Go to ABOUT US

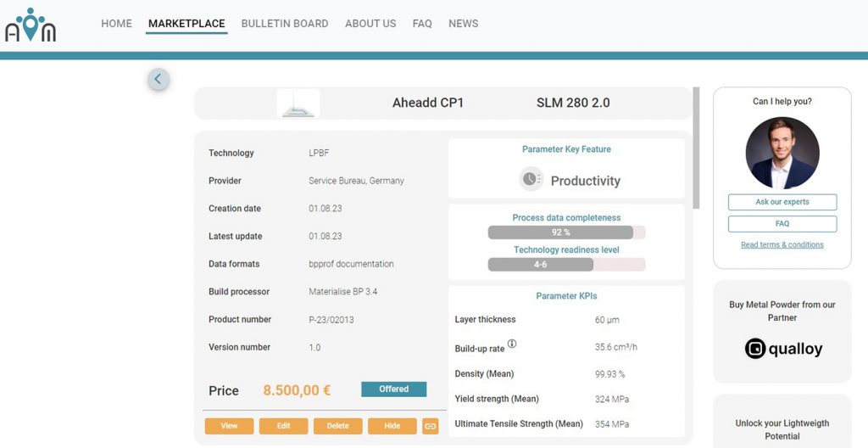370,24
